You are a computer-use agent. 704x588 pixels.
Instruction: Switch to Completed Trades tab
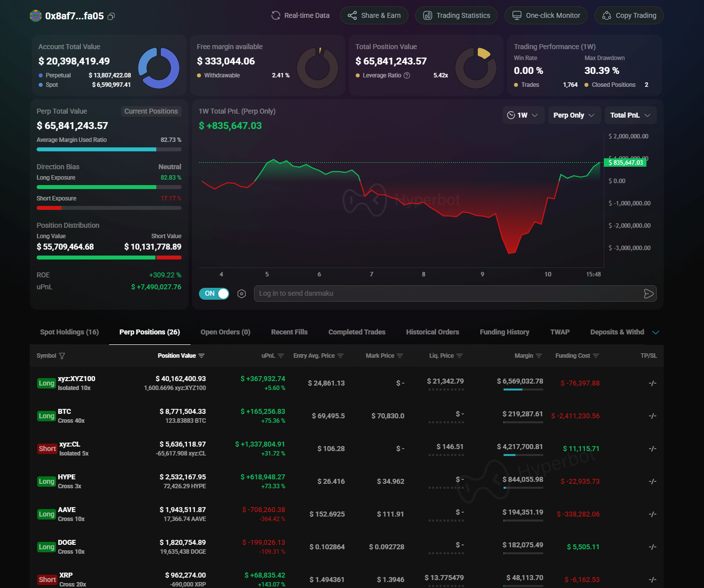(x=357, y=332)
